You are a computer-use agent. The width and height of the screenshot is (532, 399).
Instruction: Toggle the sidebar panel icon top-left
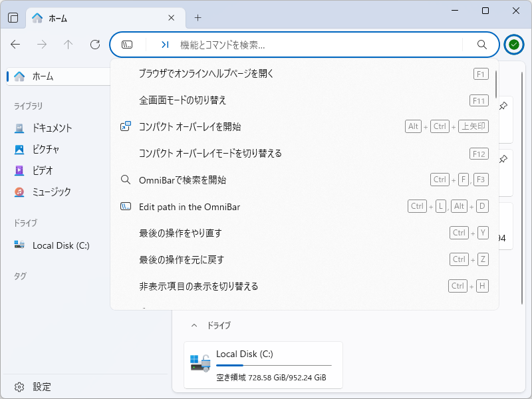coord(12,18)
